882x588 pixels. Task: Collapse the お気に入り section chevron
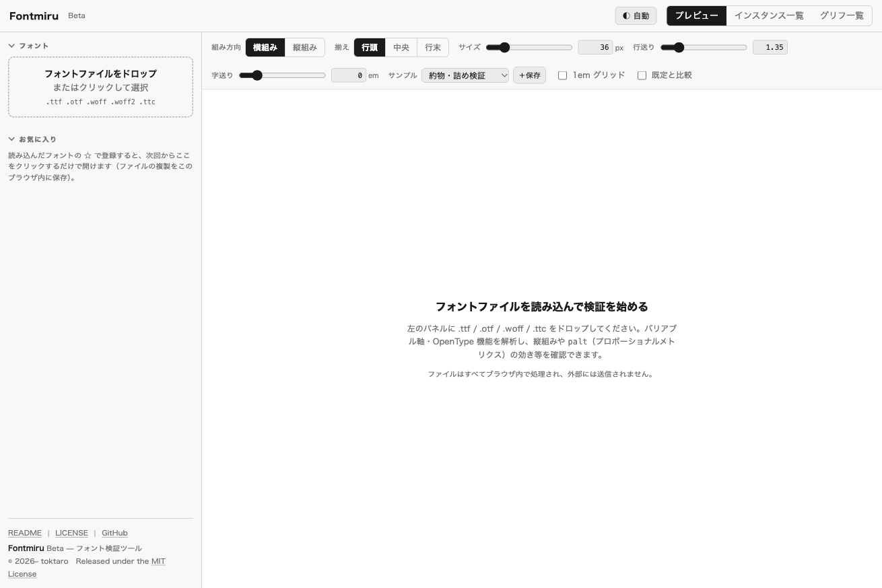(x=11, y=139)
